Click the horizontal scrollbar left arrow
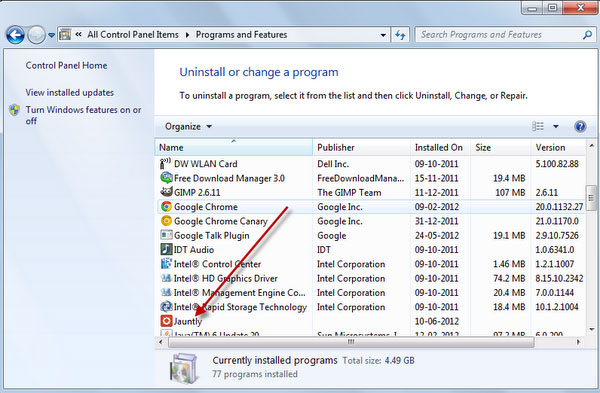 (161, 342)
